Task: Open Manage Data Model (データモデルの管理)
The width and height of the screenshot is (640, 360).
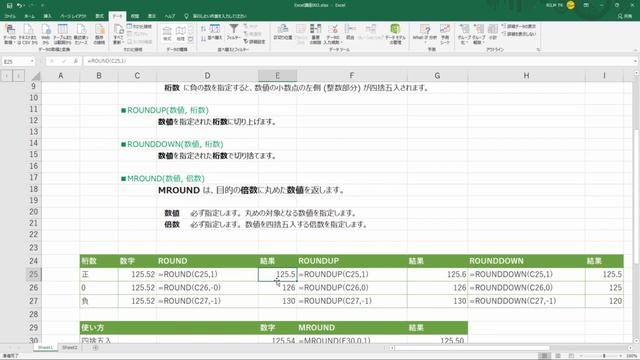Action: [395, 34]
